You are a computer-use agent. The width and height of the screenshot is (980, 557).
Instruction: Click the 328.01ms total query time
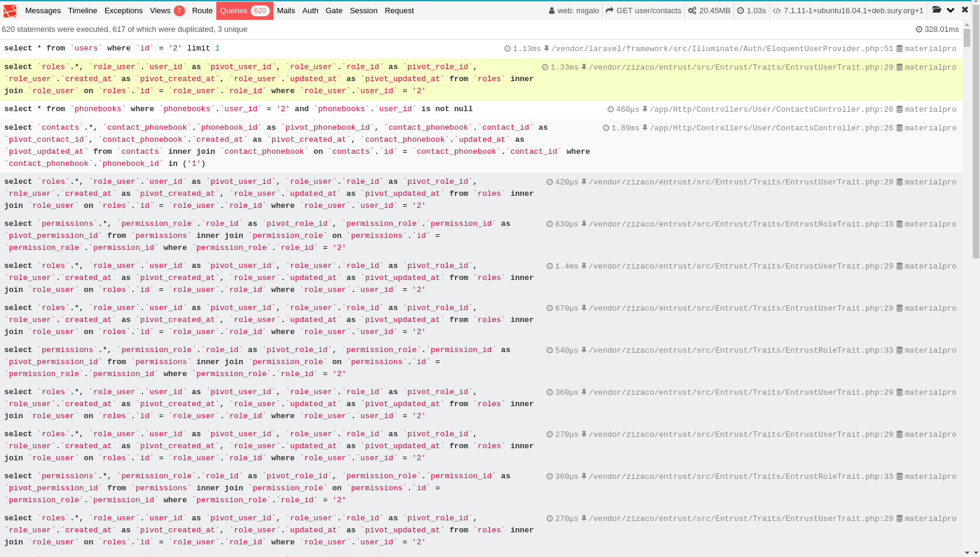tap(937, 29)
